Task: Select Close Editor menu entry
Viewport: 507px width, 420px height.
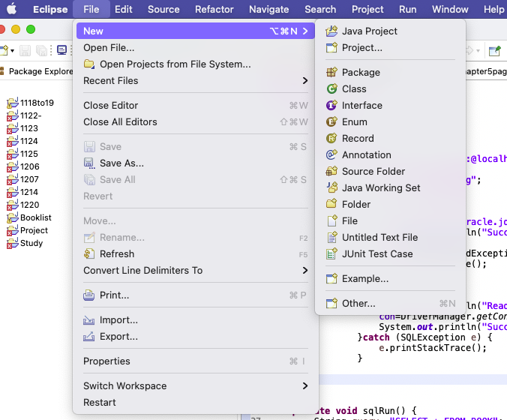Action: click(x=195, y=105)
